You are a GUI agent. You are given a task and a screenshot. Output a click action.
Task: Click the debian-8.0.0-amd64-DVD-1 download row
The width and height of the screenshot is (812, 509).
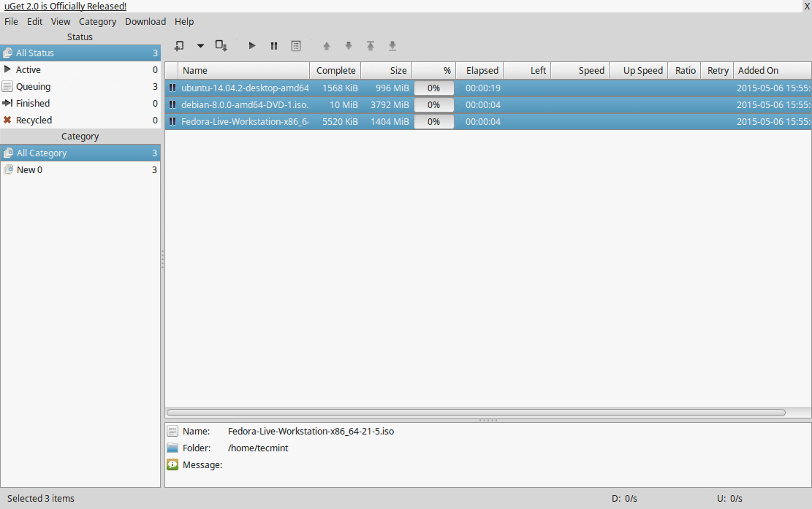pos(244,105)
